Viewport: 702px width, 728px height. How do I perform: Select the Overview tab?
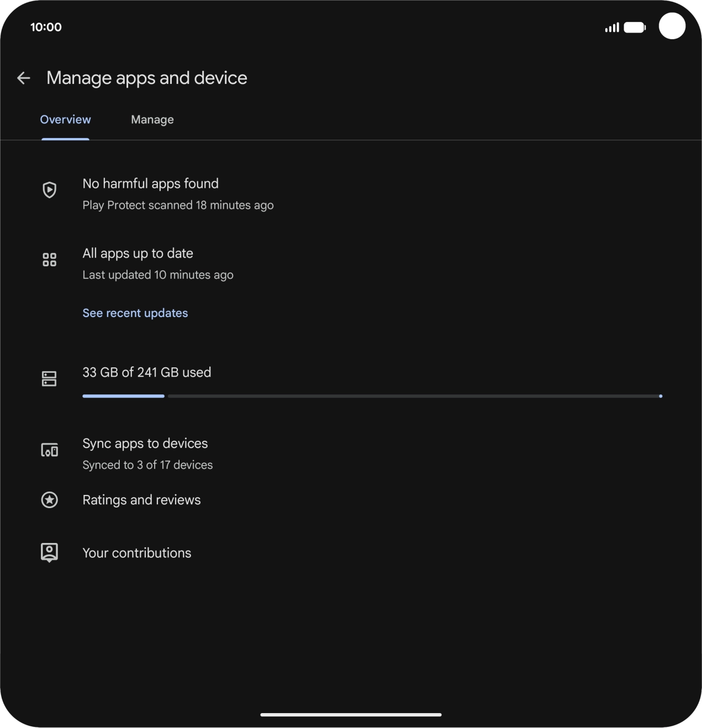click(x=65, y=120)
